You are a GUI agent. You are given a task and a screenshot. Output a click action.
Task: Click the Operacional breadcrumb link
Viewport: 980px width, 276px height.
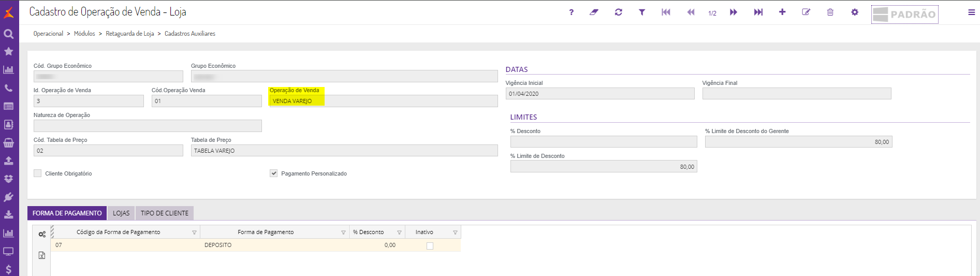(48, 34)
